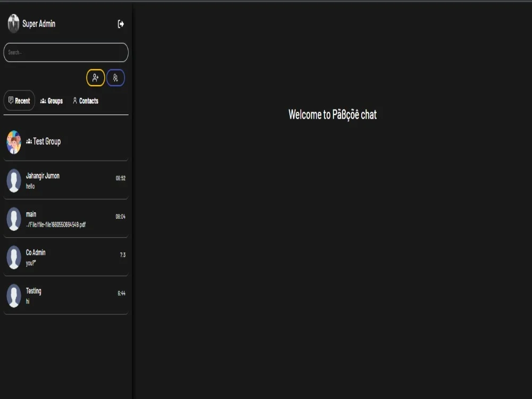Open the Test Group conversation

tap(66, 142)
